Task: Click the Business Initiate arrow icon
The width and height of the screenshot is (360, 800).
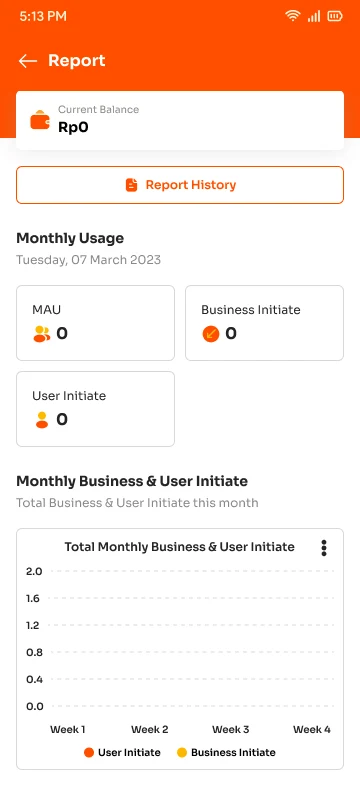Action: pyautogui.click(x=211, y=334)
